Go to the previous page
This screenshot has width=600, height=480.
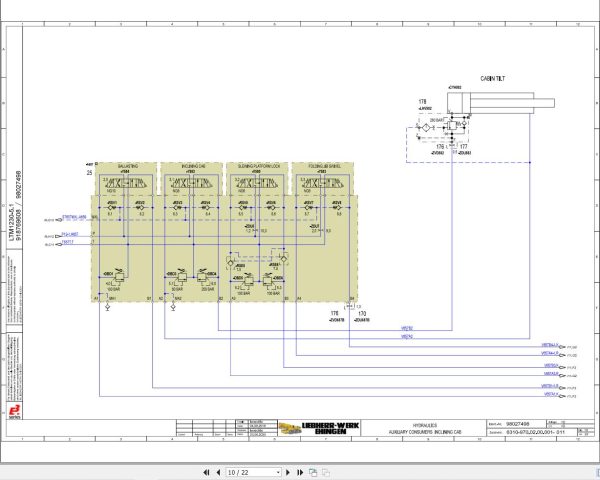pyautogui.click(x=218, y=472)
